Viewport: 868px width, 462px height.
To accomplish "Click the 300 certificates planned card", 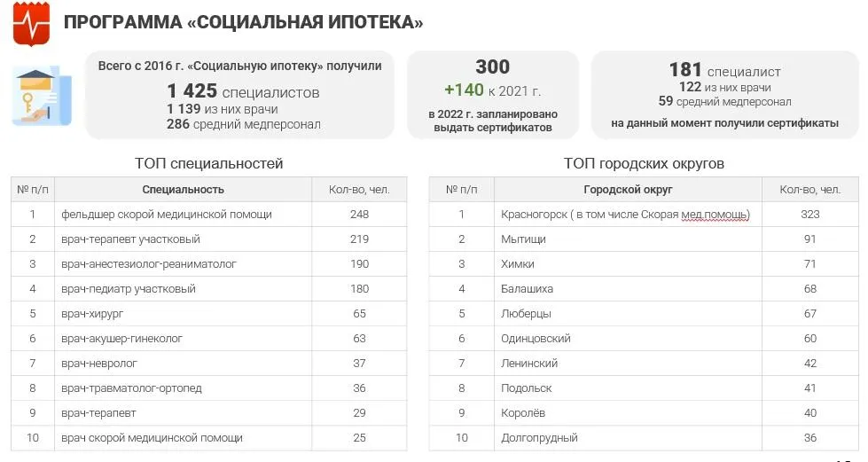I will coord(493,95).
